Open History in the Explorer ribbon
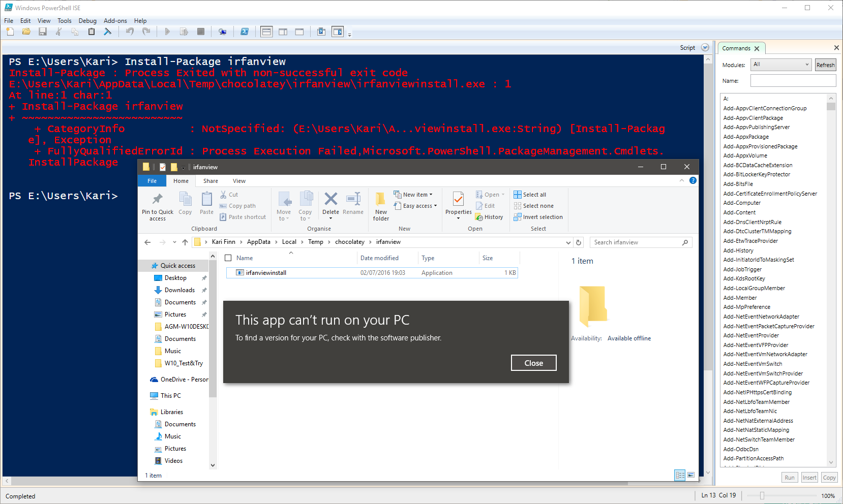 (489, 217)
